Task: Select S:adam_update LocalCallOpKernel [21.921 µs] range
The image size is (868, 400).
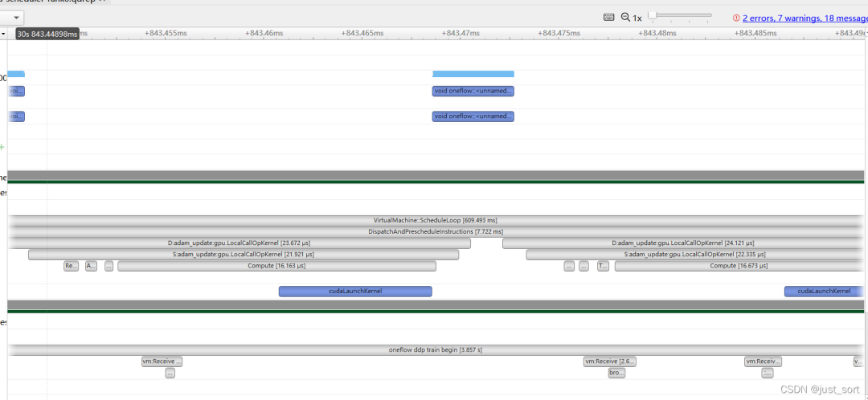Action: [x=244, y=255]
